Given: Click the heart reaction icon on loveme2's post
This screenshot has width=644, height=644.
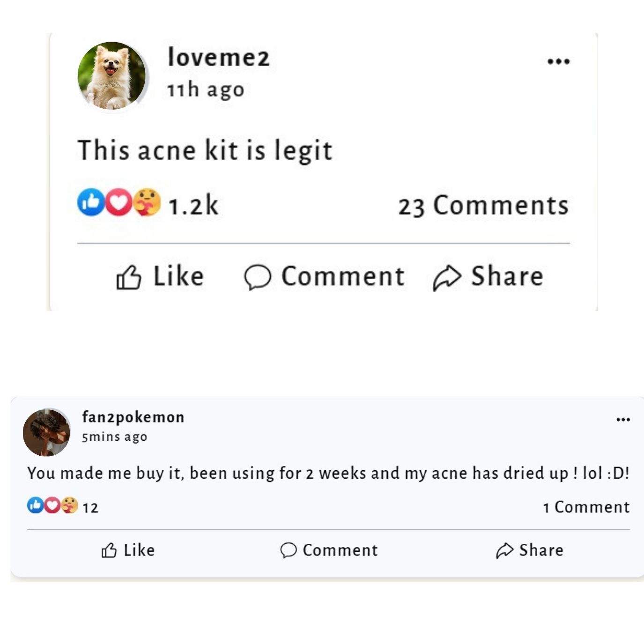Looking at the screenshot, I should (x=118, y=204).
